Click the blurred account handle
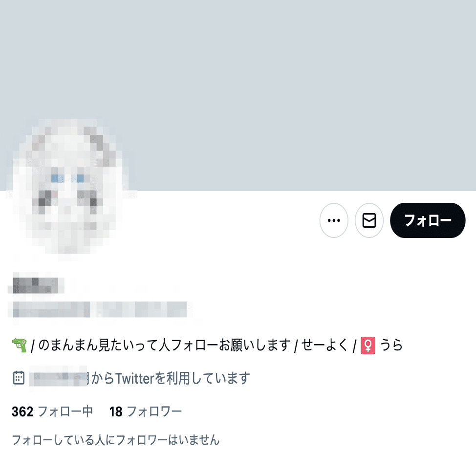The width and height of the screenshot is (476, 476). pyautogui.click(x=100, y=309)
